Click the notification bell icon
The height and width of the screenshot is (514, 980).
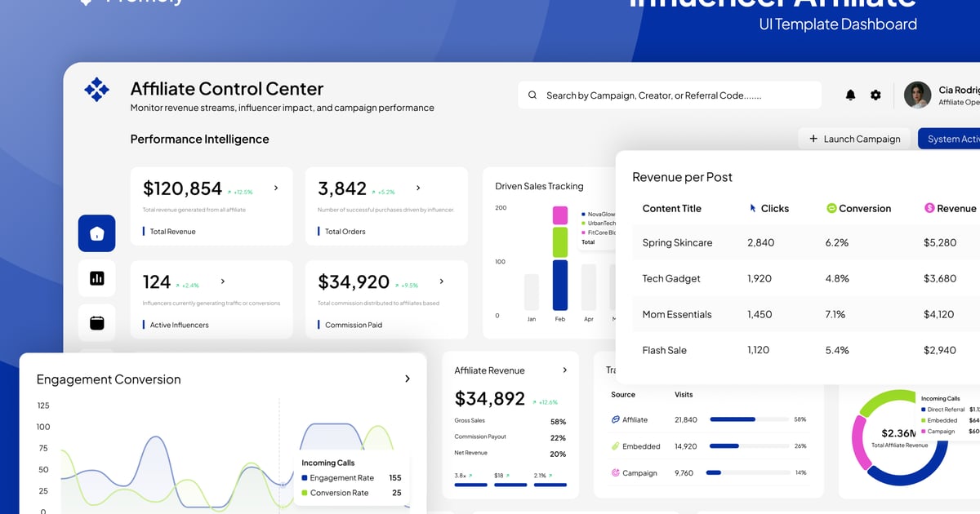[x=850, y=95]
